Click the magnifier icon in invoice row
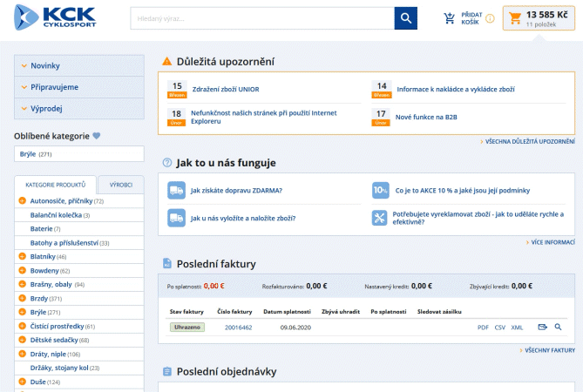583x392 pixels. (x=558, y=328)
